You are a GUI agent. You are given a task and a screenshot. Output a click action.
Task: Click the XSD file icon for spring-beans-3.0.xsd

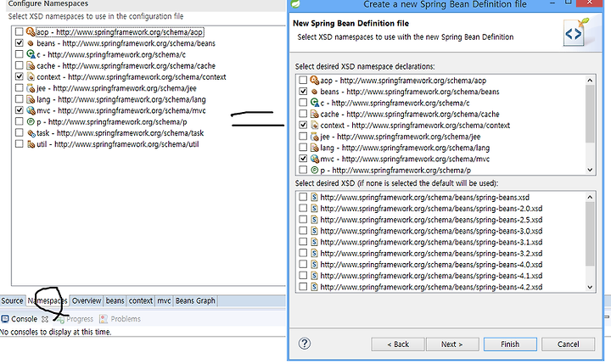pos(314,231)
